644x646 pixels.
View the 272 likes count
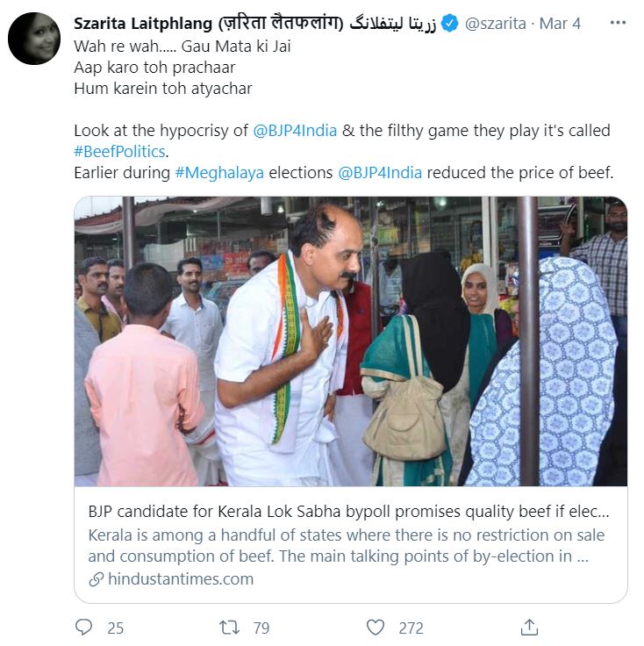[x=411, y=628]
